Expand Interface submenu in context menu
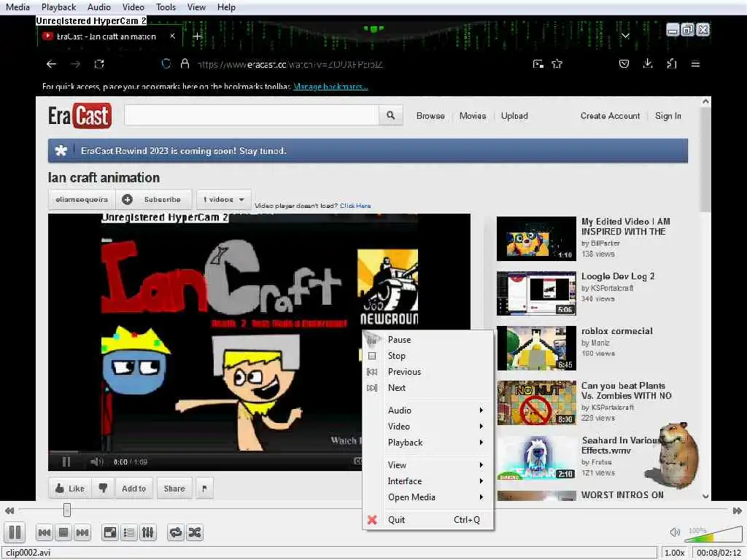The image size is (747, 560). 427,481
